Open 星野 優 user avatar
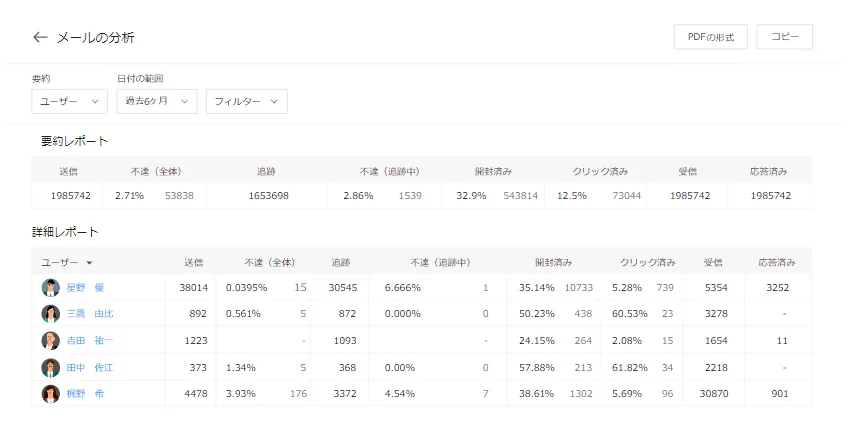The width and height of the screenshot is (848, 433). click(51, 288)
